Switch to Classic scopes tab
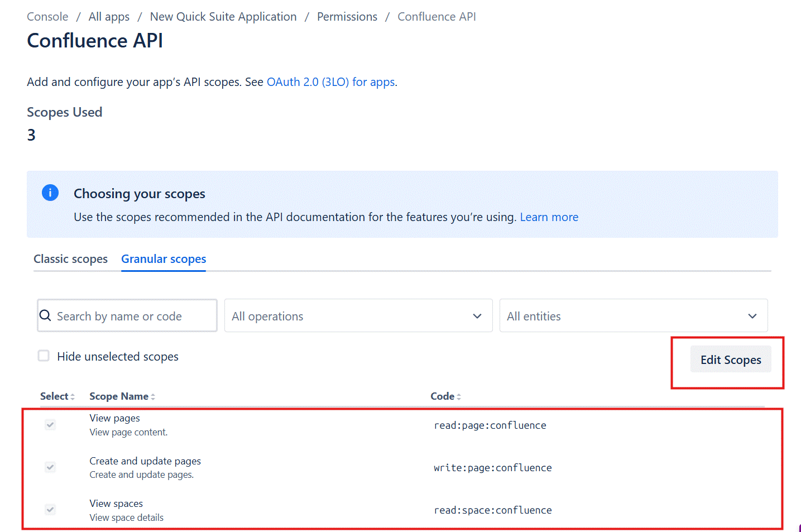 tap(70, 259)
